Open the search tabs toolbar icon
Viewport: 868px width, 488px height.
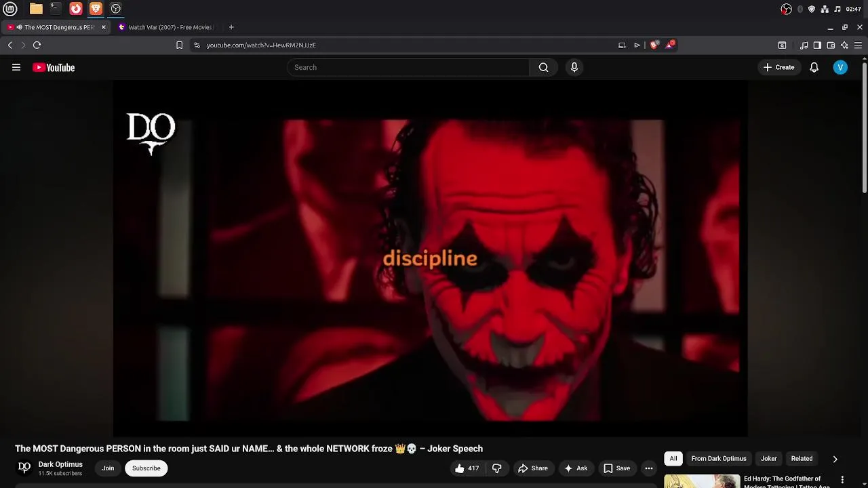pos(782,45)
